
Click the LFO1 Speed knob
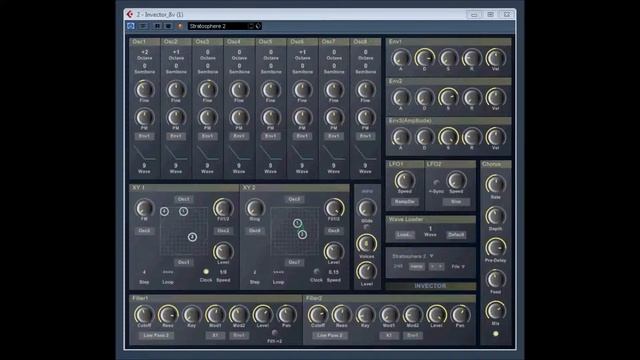[404, 180]
